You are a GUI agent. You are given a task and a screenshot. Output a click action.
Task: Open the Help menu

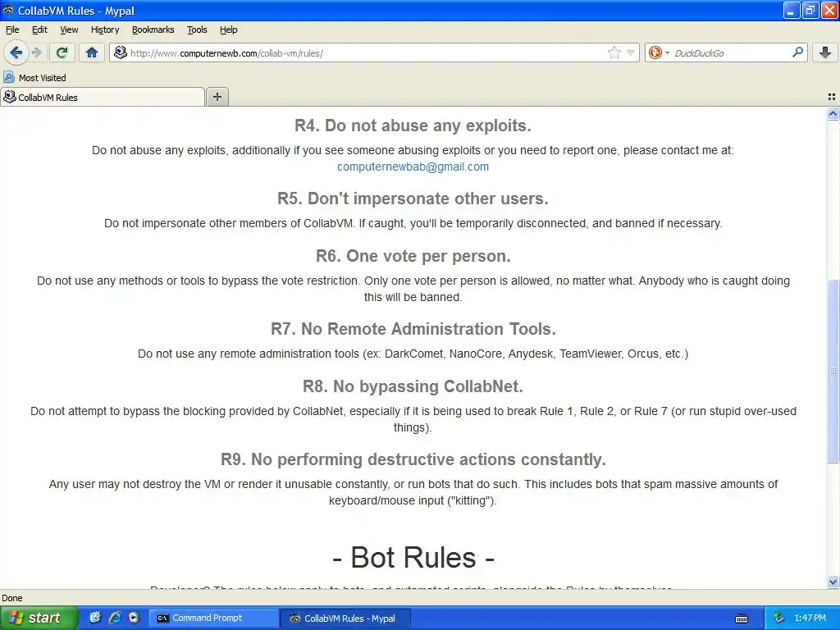[228, 30]
